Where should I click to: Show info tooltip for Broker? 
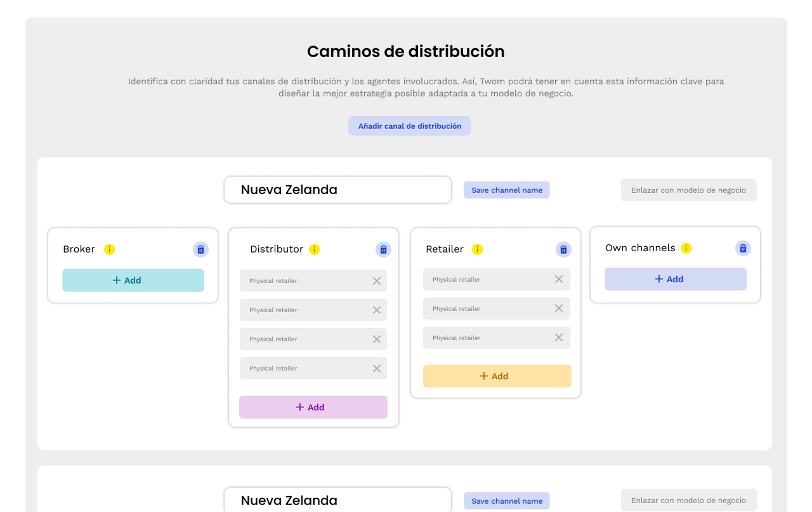tap(110, 249)
